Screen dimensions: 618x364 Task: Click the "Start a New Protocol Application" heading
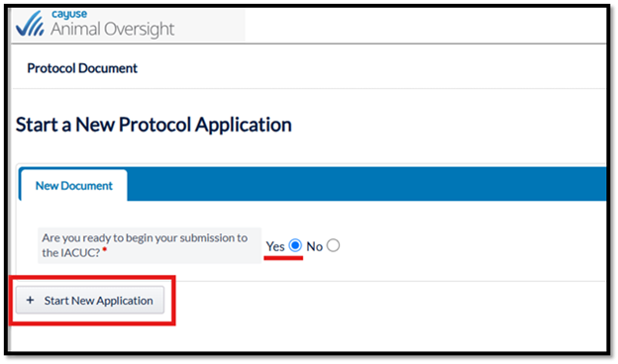click(154, 125)
